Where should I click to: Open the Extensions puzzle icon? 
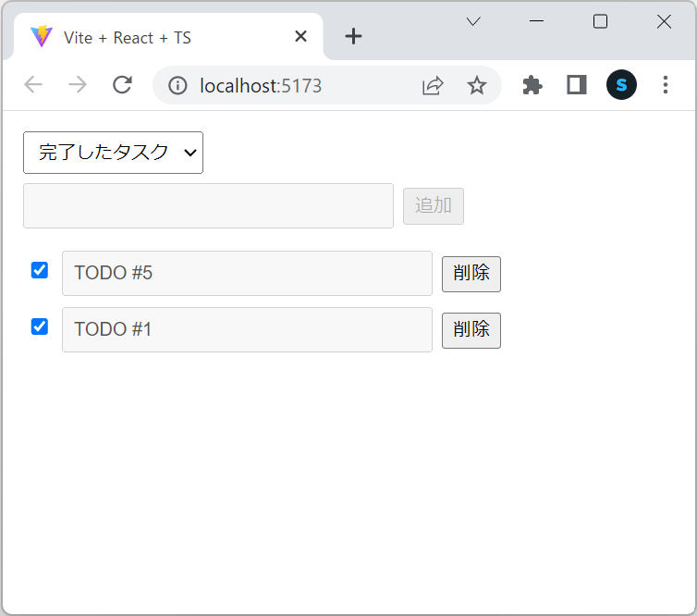point(532,85)
